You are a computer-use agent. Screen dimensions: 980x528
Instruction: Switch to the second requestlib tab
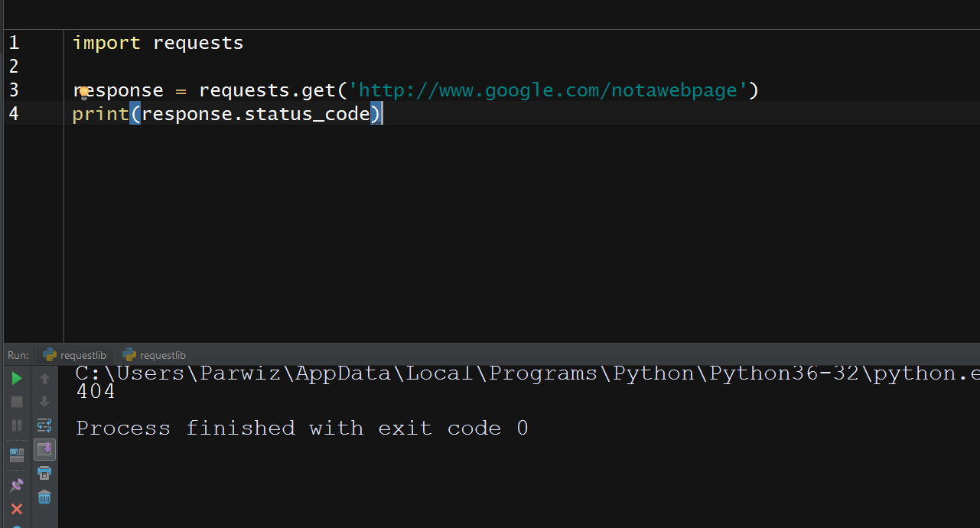(160, 354)
